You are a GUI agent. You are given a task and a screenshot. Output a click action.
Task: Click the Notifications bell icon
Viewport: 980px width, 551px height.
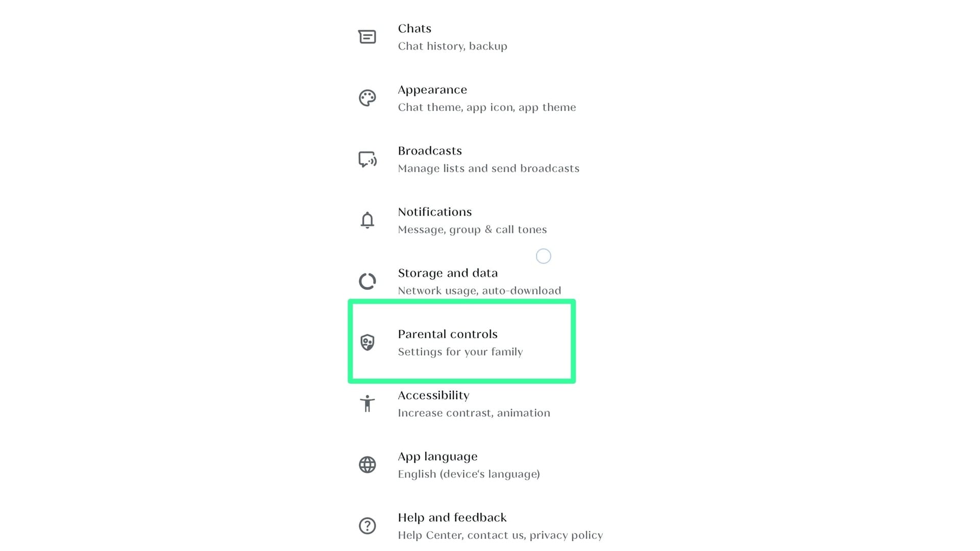(x=367, y=220)
